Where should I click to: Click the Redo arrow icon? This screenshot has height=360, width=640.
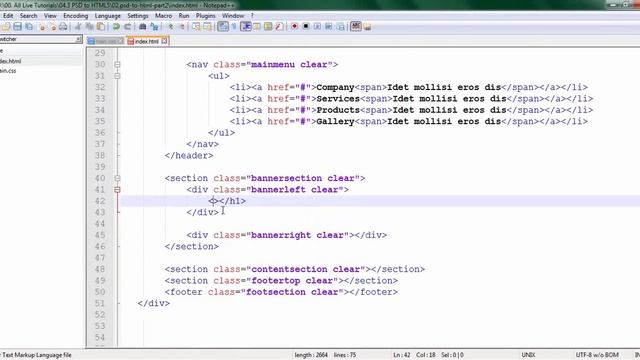click(128, 27)
